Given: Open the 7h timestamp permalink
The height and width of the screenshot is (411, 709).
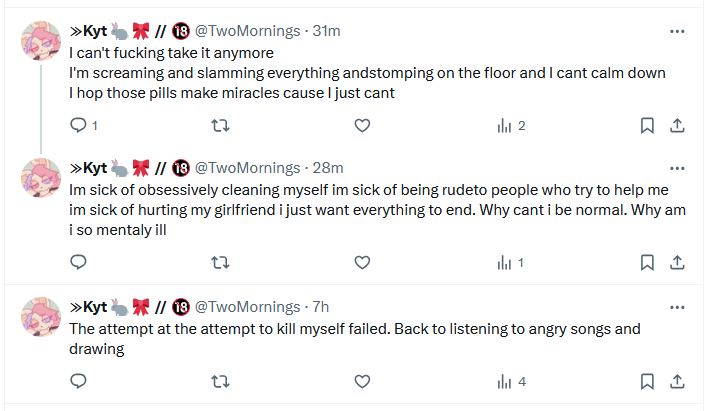Looking at the screenshot, I should coord(320,306).
